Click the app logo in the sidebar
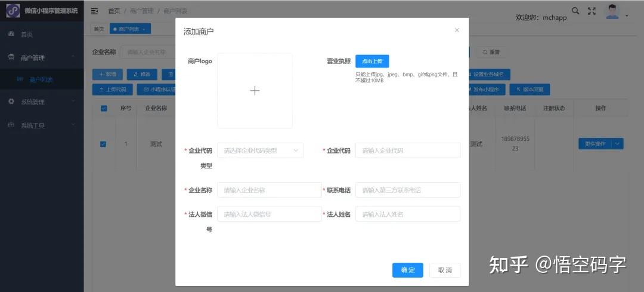 [x=13, y=11]
